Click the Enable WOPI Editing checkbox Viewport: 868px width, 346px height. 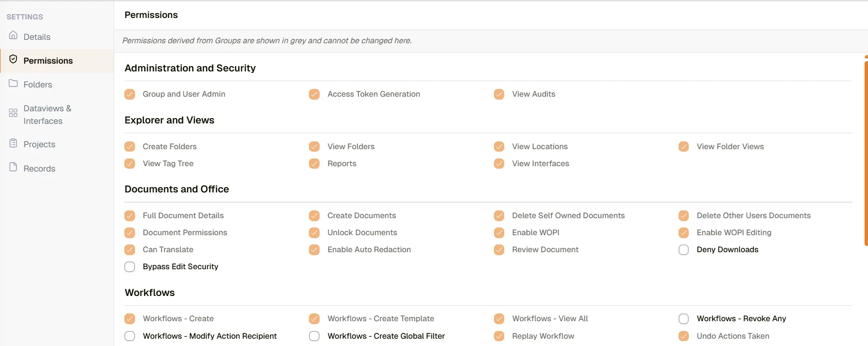pyautogui.click(x=683, y=233)
